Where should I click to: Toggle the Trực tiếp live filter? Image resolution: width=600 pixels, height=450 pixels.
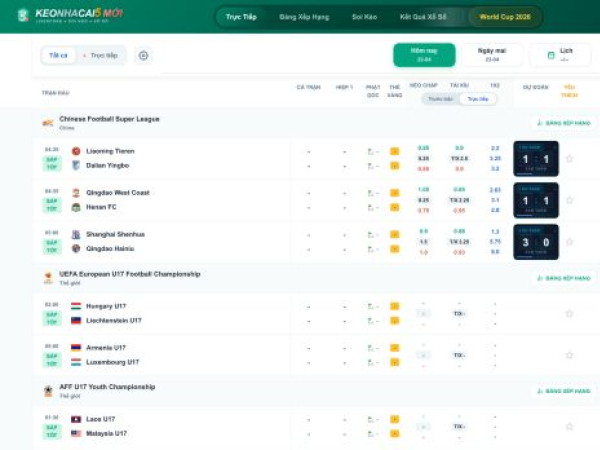click(x=102, y=56)
